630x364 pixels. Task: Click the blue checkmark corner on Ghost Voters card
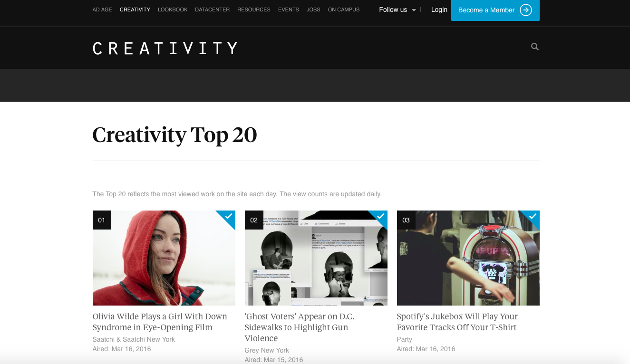pyautogui.click(x=381, y=217)
